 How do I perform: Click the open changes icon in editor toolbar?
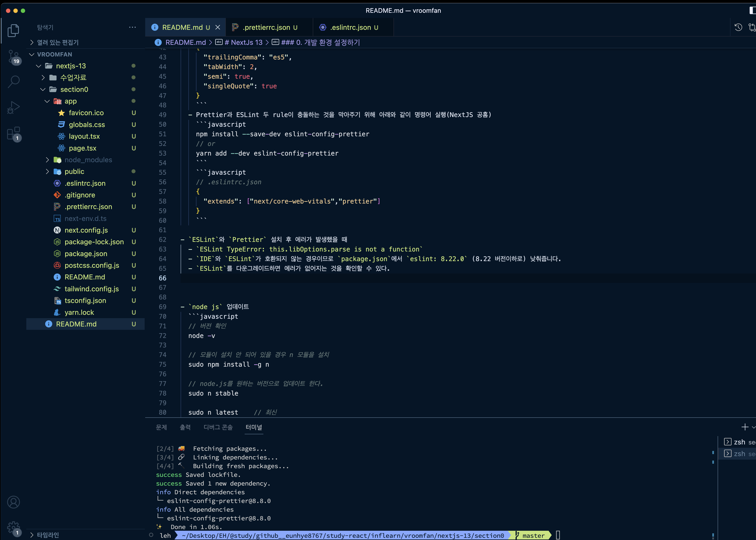[x=752, y=27]
